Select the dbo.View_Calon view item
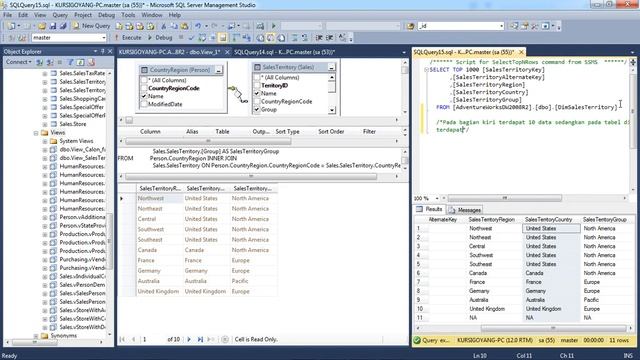The width and height of the screenshot is (640, 360). (x=82, y=149)
